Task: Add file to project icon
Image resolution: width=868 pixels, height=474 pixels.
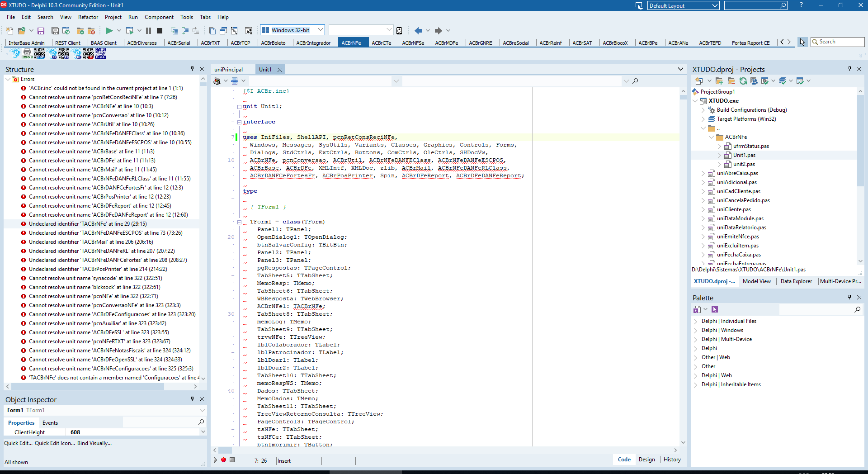Action: pos(80,31)
